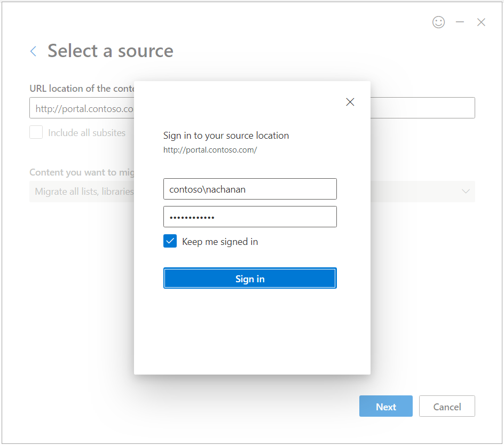The width and height of the screenshot is (504, 445).
Task: Click into the masked password field
Action: pyautogui.click(x=250, y=217)
